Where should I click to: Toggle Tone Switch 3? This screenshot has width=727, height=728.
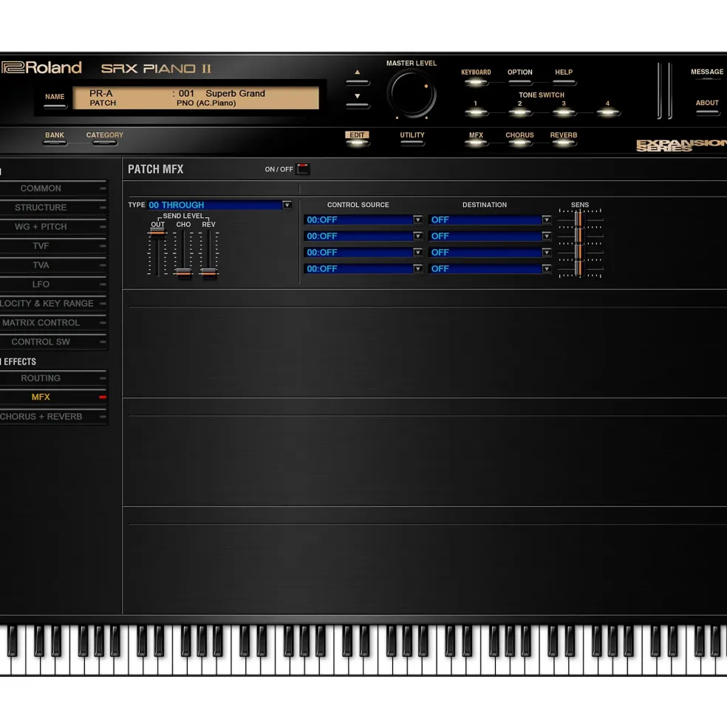564,112
